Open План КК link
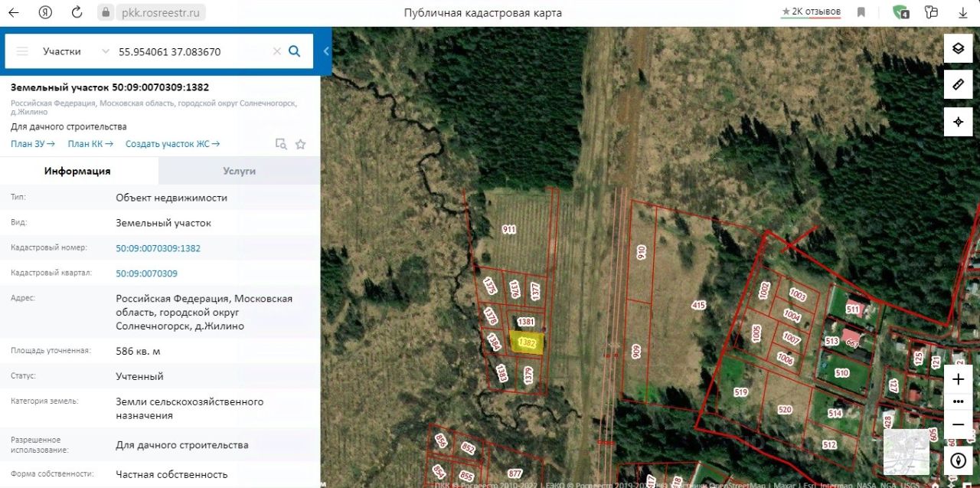 (90, 143)
